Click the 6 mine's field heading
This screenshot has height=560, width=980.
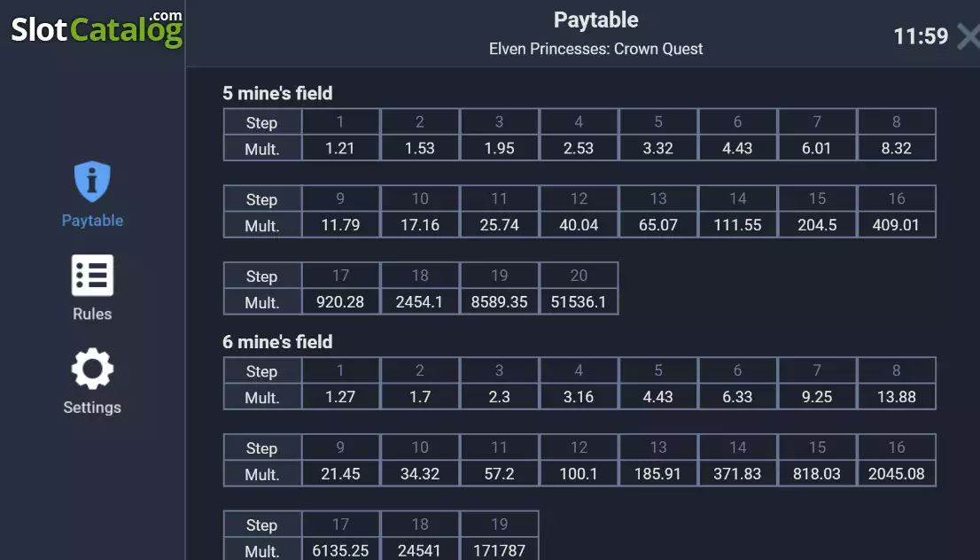277,342
